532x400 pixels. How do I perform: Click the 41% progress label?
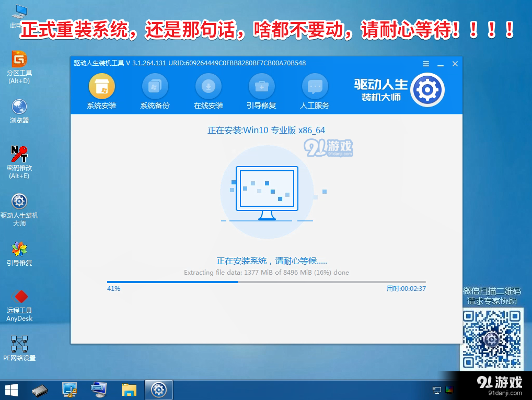coord(113,288)
